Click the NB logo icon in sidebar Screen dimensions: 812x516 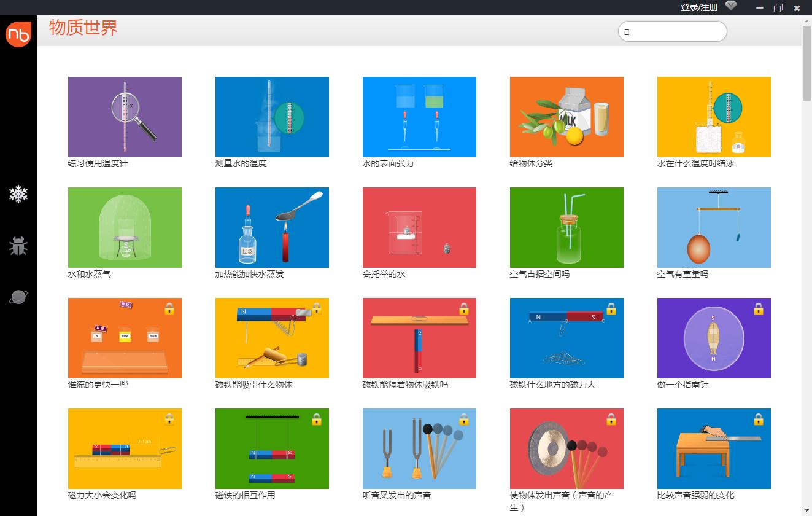pos(18,34)
